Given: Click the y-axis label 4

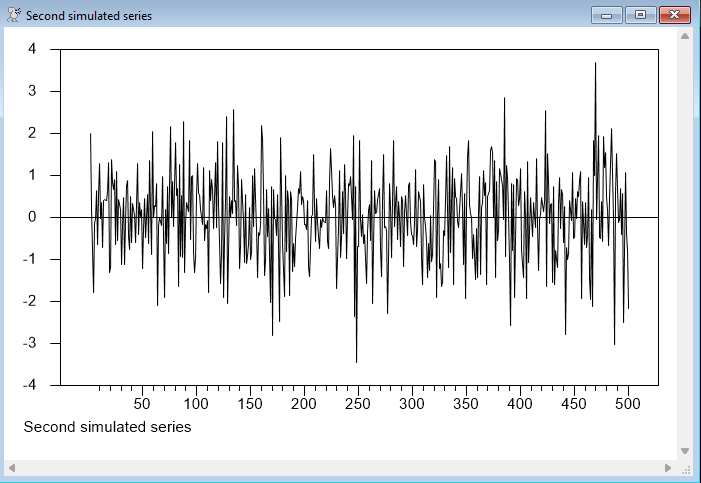Looking at the screenshot, I should pyautogui.click(x=32, y=49).
